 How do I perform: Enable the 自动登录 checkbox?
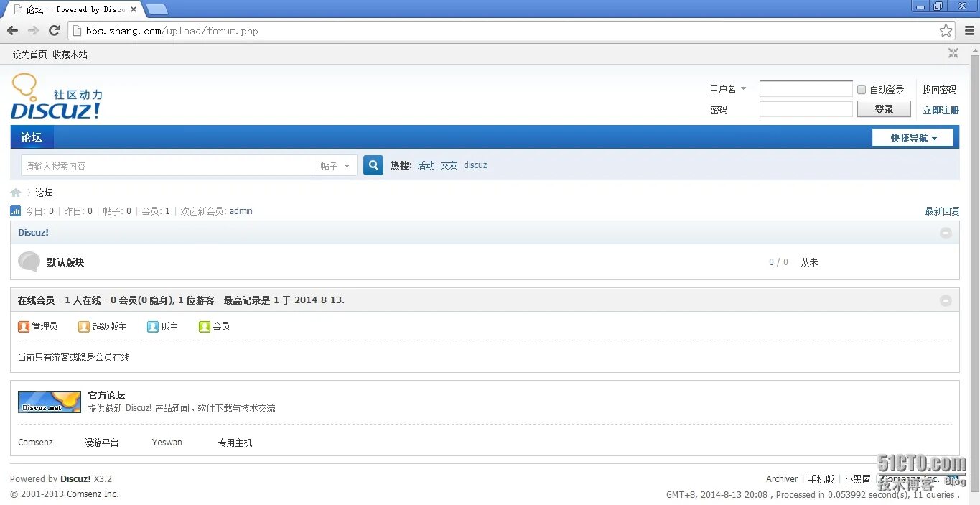[x=861, y=88]
